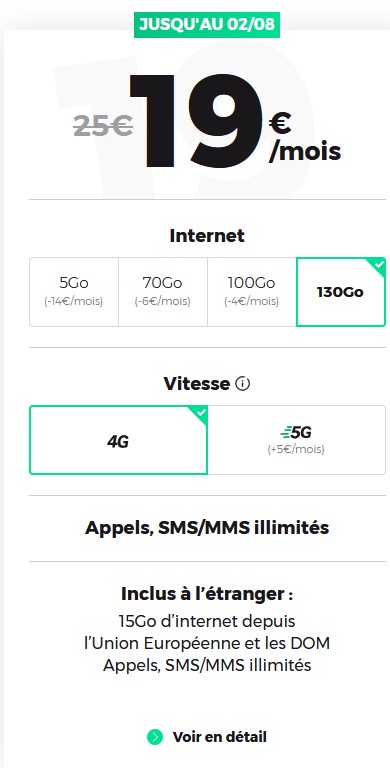Viewport: 390px width, 768px height.
Task: Choose the 100Go internet plan
Action: coord(252,292)
